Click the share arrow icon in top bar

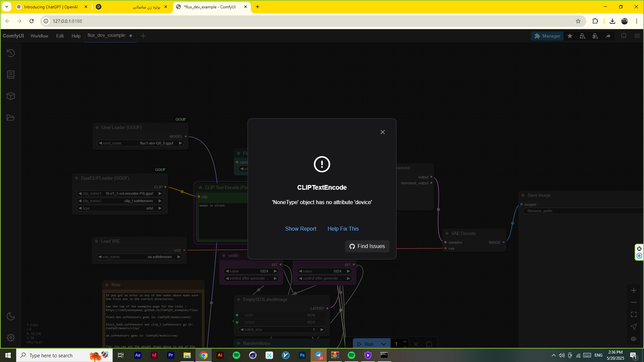608,36
